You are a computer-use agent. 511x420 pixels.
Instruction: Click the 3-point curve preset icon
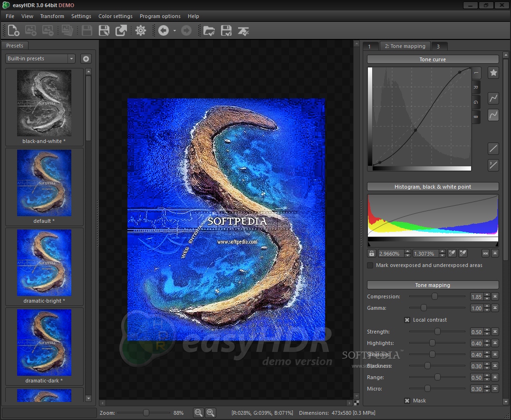pos(493,165)
